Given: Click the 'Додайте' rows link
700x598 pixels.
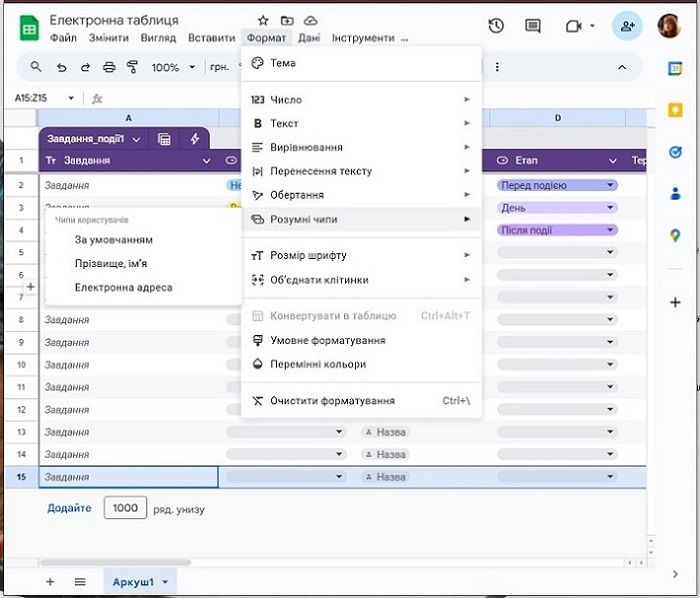Looking at the screenshot, I should pos(69,508).
